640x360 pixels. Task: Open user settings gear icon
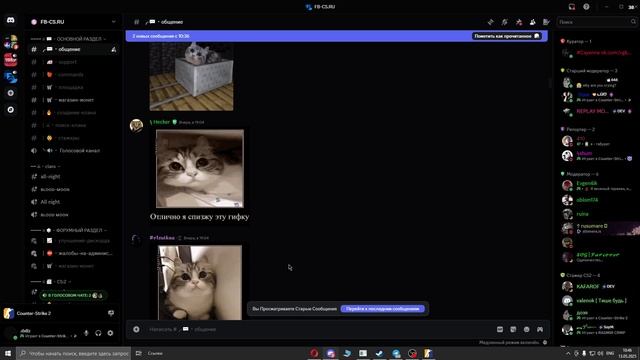pyautogui.click(x=110, y=333)
